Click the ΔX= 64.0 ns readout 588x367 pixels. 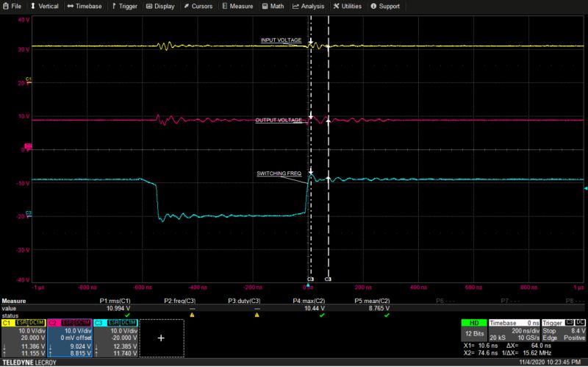click(x=528, y=346)
